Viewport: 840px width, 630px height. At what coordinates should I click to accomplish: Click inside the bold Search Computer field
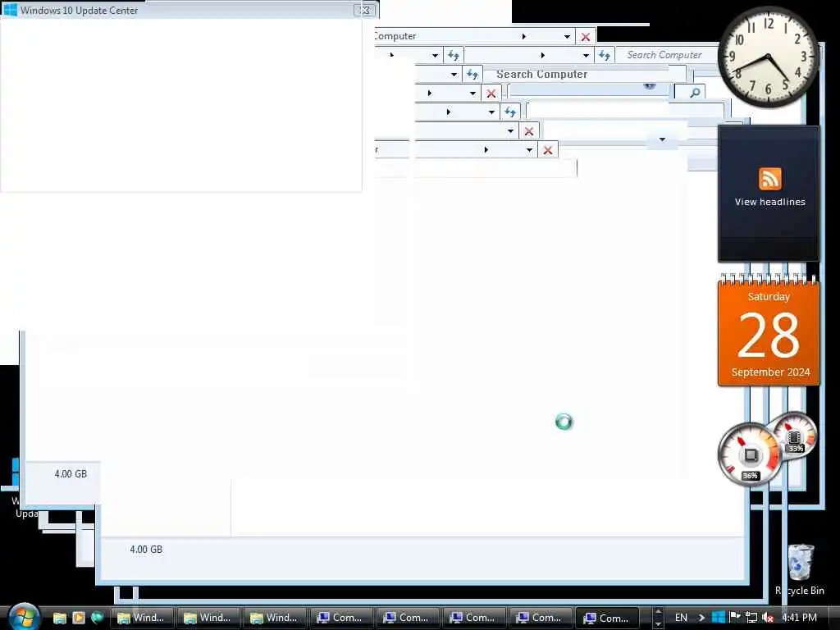pyautogui.click(x=584, y=74)
